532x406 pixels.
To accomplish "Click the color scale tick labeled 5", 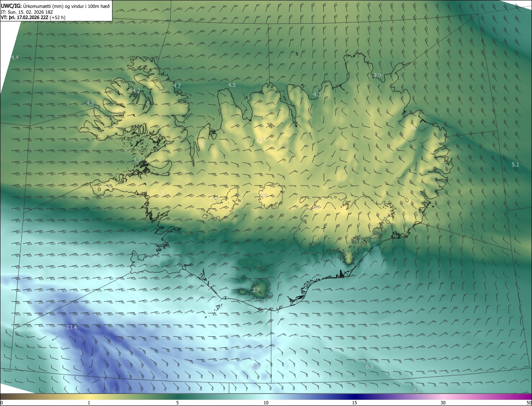I will 177,403.
